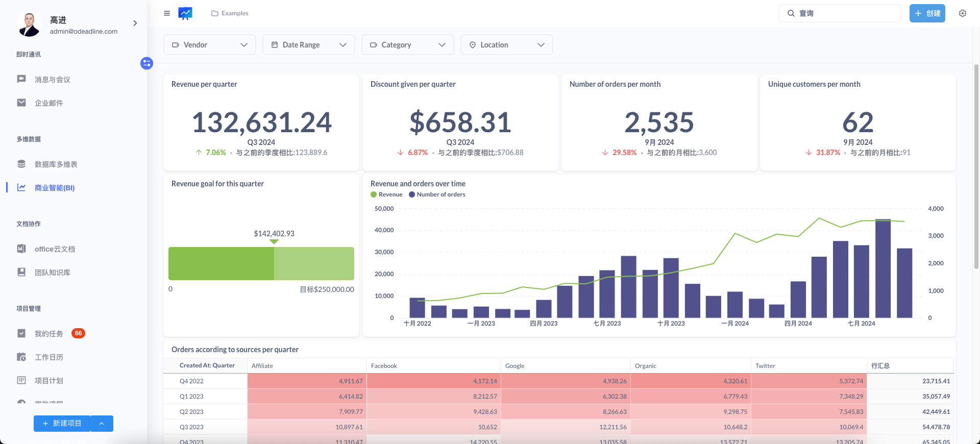Toggle the Number of orders legend swatch
Screen dimensions: 980x444
click(412, 194)
